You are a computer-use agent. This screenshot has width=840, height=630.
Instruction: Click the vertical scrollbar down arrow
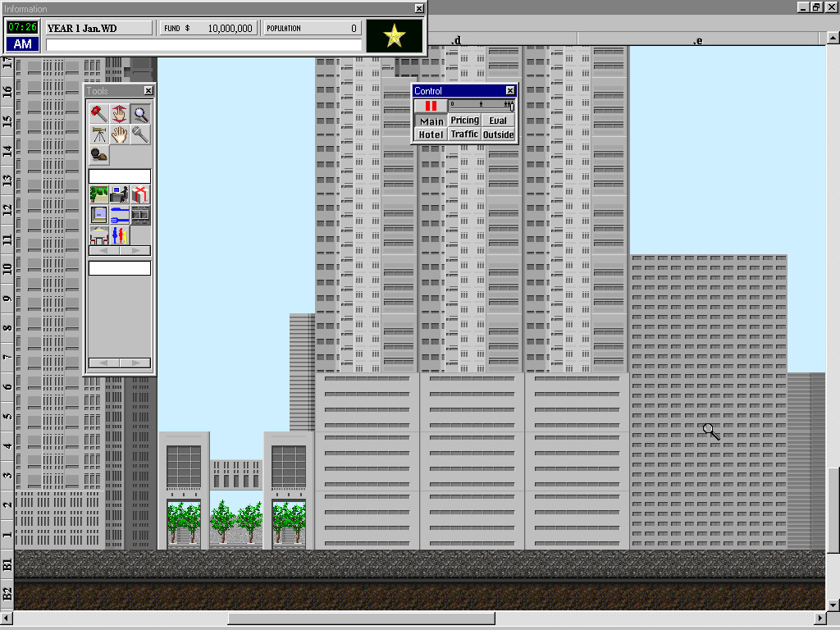point(833,605)
